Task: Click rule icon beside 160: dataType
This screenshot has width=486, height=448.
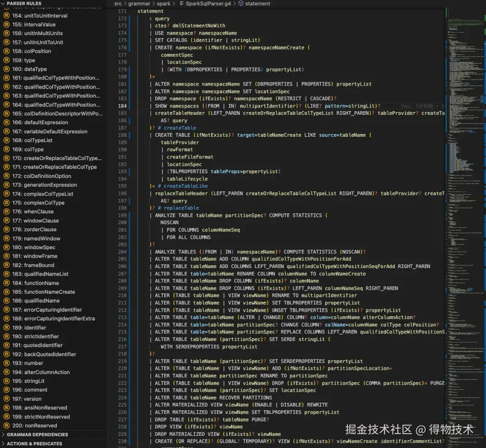Action: tap(6, 69)
